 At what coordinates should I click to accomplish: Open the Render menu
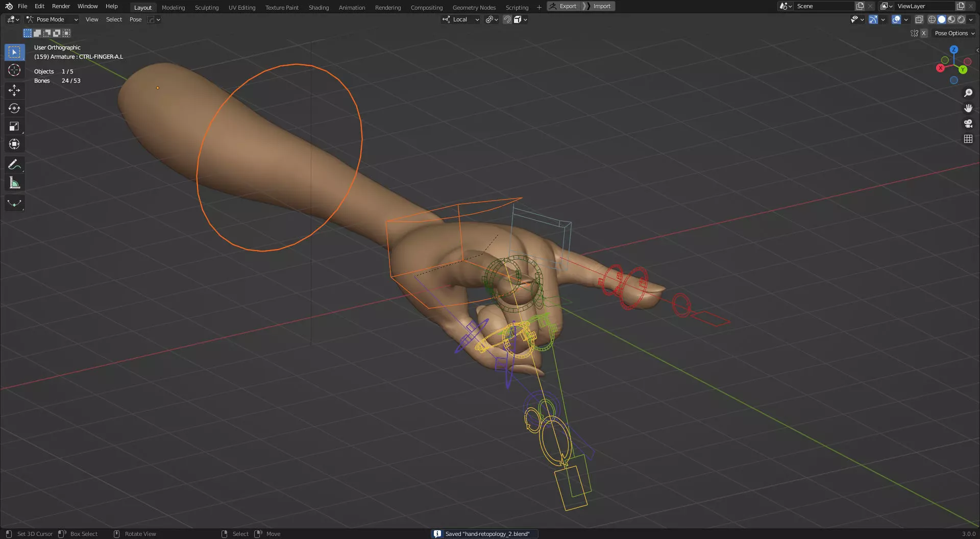pos(61,6)
